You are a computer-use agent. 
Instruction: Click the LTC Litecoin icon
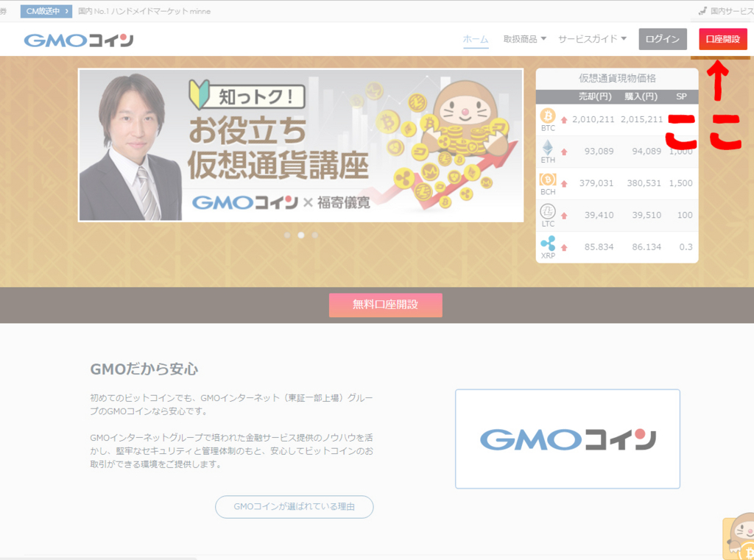click(x=548, y=211)
